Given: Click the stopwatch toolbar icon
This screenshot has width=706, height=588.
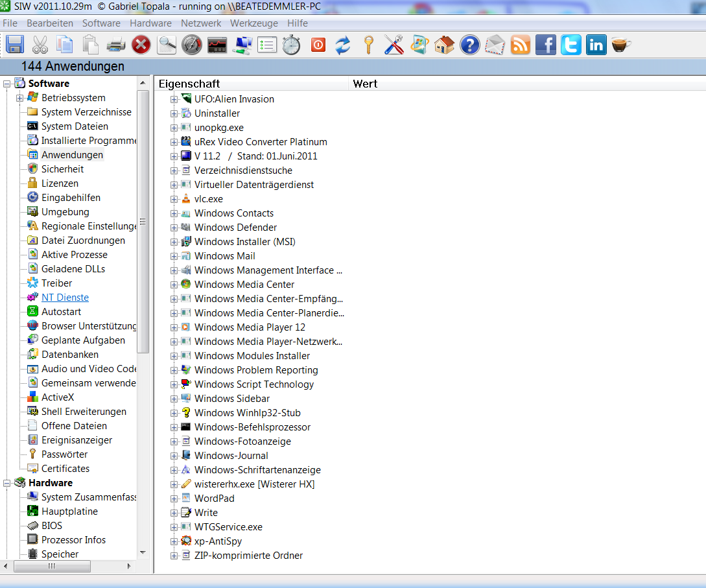Looking at the screenshot, I should coord(291,45).
